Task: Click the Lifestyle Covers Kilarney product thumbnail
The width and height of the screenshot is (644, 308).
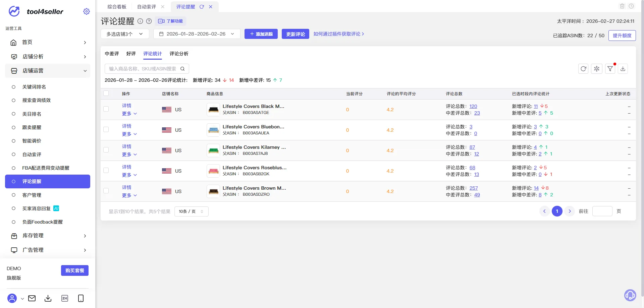Action: pos(213,150)
